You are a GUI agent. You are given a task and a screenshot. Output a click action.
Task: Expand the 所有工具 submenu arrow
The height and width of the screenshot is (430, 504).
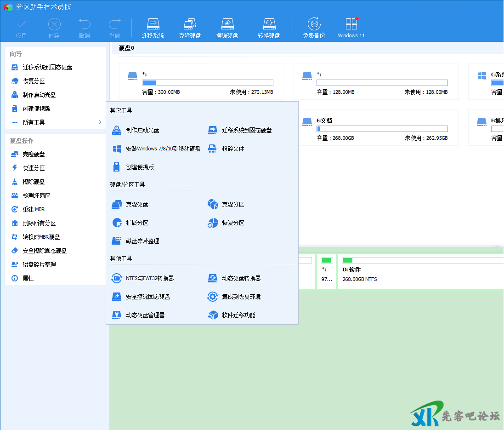[x=100, y=122]
